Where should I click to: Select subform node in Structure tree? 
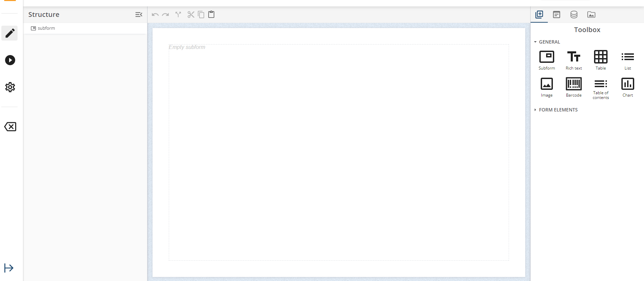click(x=46, y=28)
